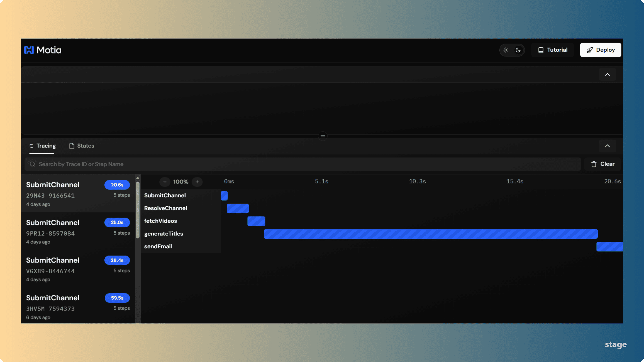The width and height of the screenshot is (644, 362).
Task: Zoom in timeline with plus button
Action: pyautogui.click(x=197, y=182)
